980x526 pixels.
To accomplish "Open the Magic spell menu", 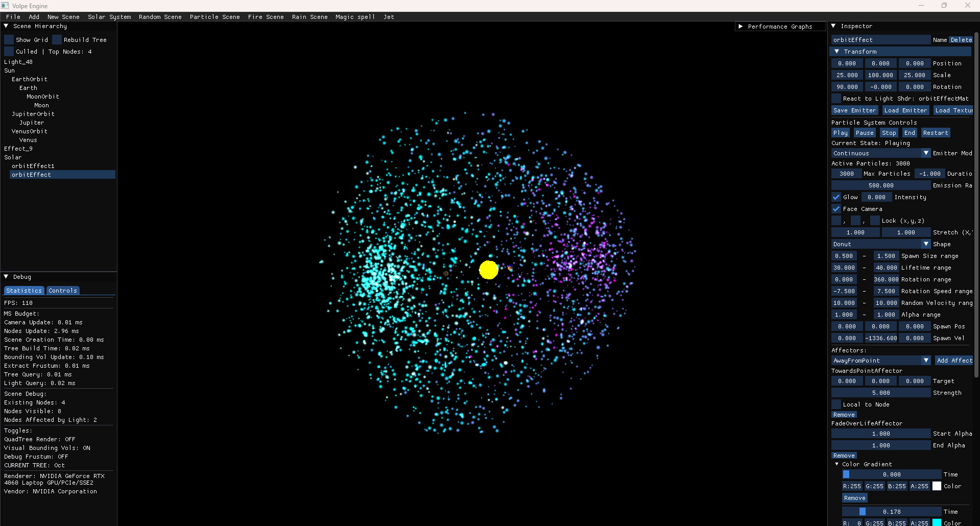I will pyautogui.click(x=355, y=17).
